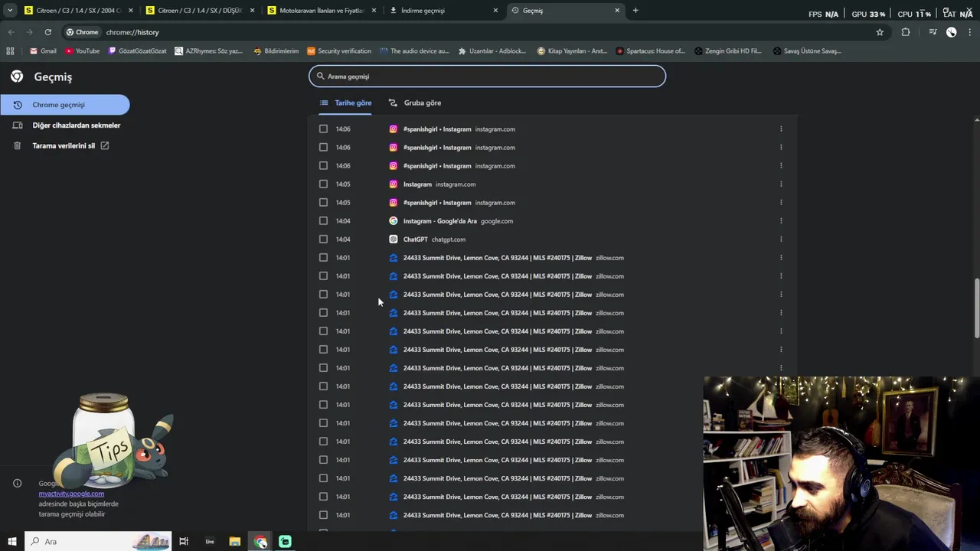This screenshot has width=980, height=551.
Task: Tick the checkbox for ChatGPT entry
Action: click(x=323, y=240)
